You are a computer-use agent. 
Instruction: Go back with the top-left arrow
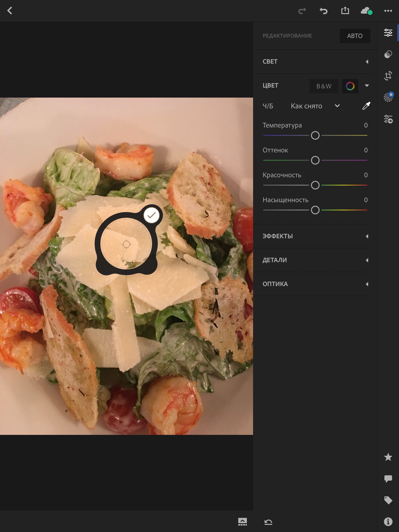(10, 11)
